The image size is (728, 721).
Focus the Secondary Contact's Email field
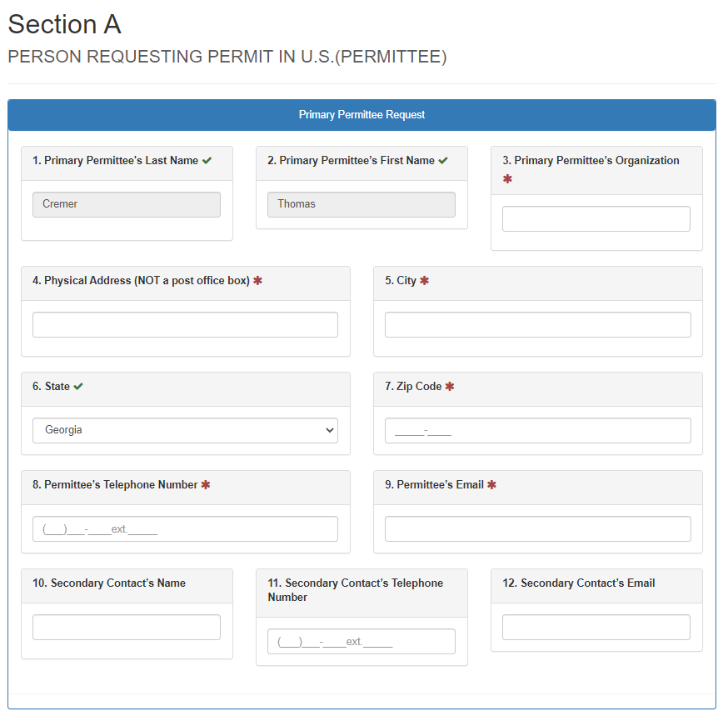point(596,627)
